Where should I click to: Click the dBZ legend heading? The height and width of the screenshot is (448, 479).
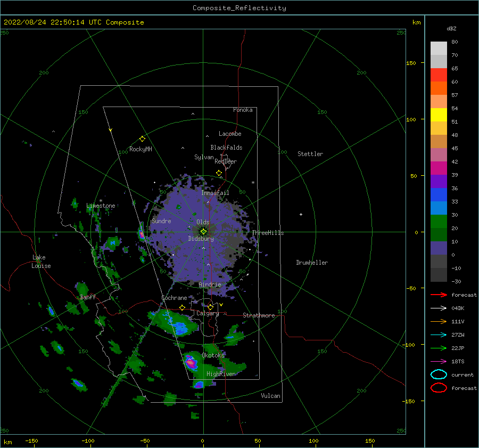[x=451, y=28]
